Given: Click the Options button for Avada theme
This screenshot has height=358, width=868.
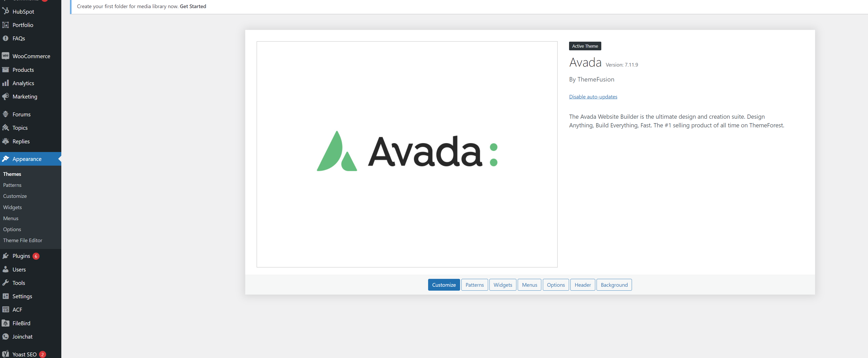Looking at the screenshot, I should pos(555,284).
